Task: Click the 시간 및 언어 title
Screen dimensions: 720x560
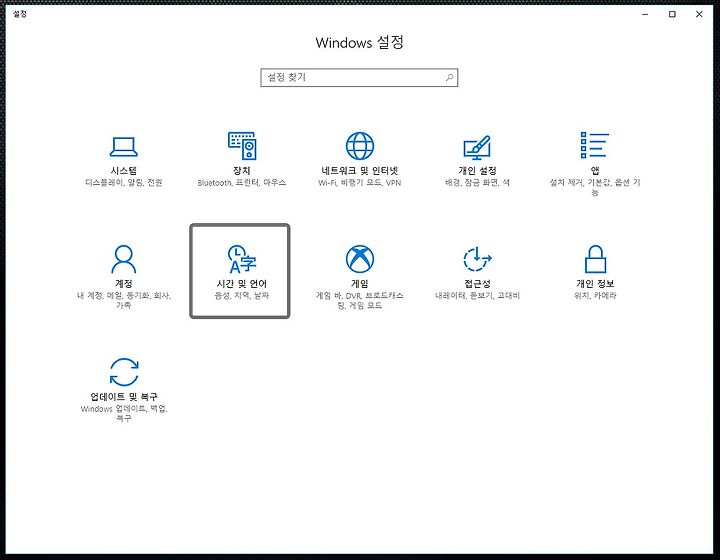Action: (x=242, y=284)
